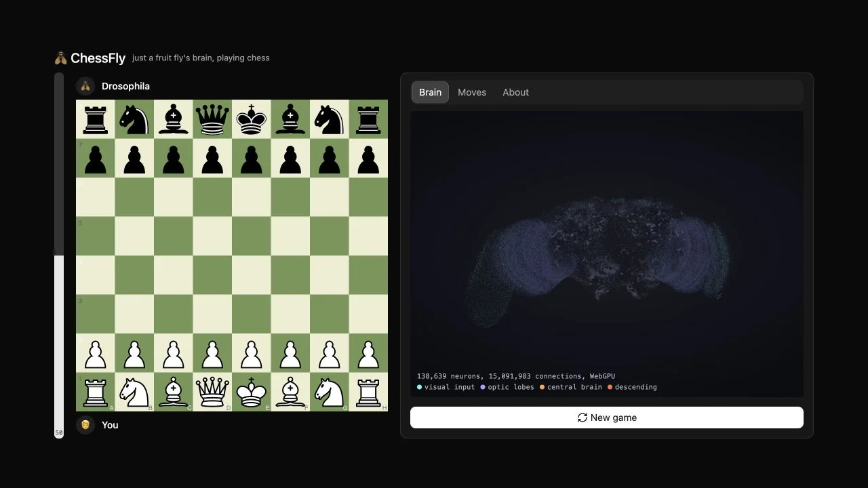Click the orange central brain legend dot
The width and height of the screenshot is (868, 488).
(542, 387)
